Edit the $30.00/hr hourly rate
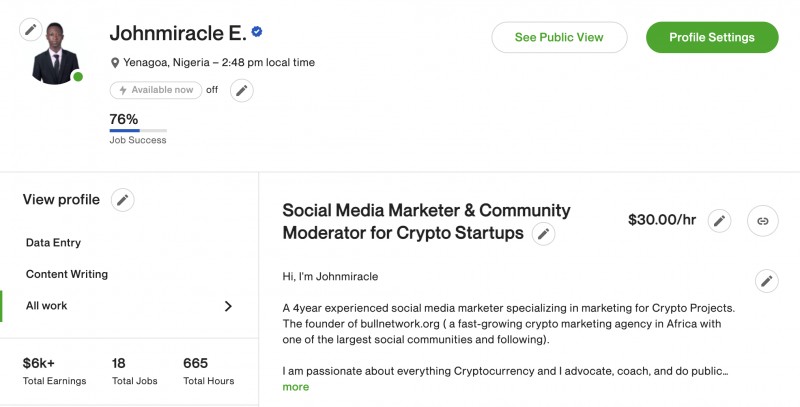Screen dimensions: 800x407 point(719,221)
